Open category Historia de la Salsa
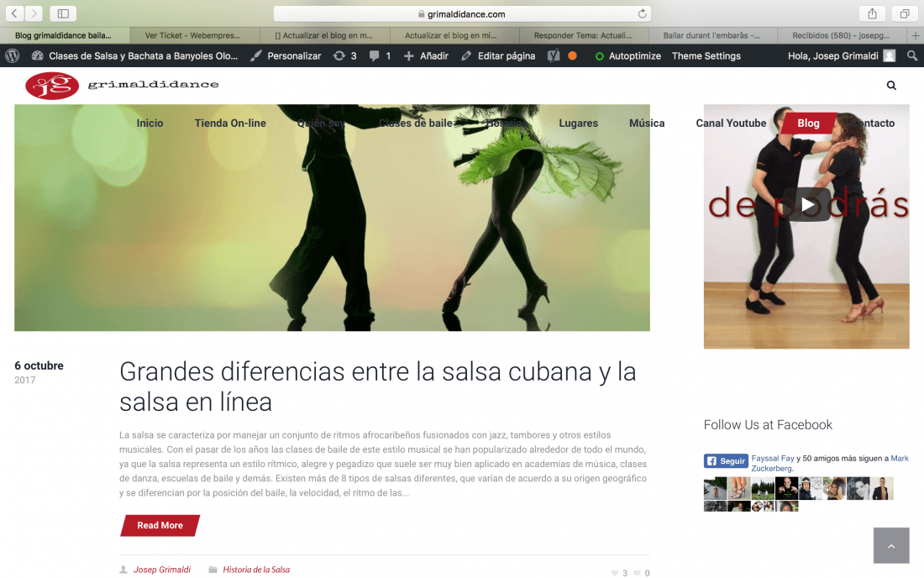 [x=256, y=570]
